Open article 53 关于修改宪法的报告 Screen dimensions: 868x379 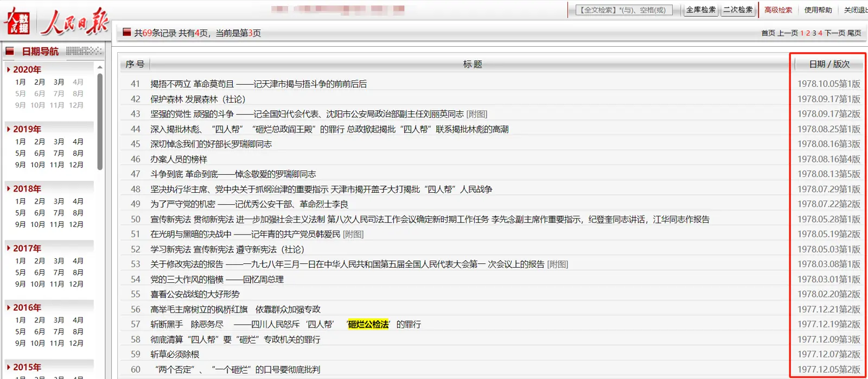pos(347,264)
